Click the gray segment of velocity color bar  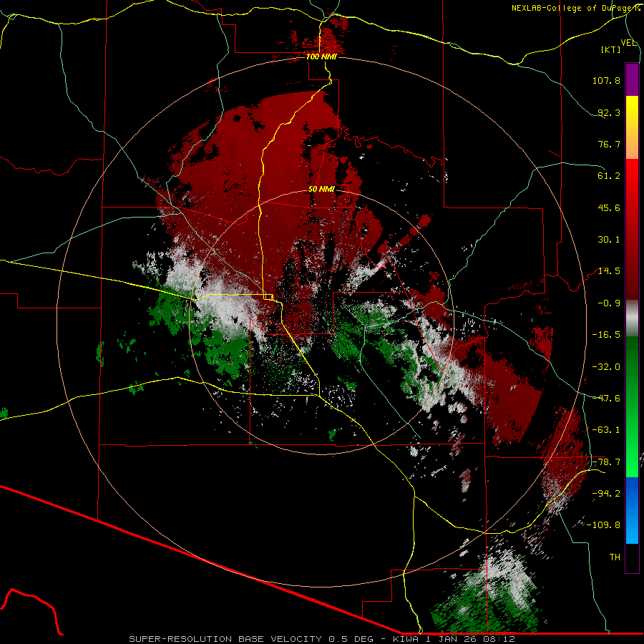click(x=632, y=316)
